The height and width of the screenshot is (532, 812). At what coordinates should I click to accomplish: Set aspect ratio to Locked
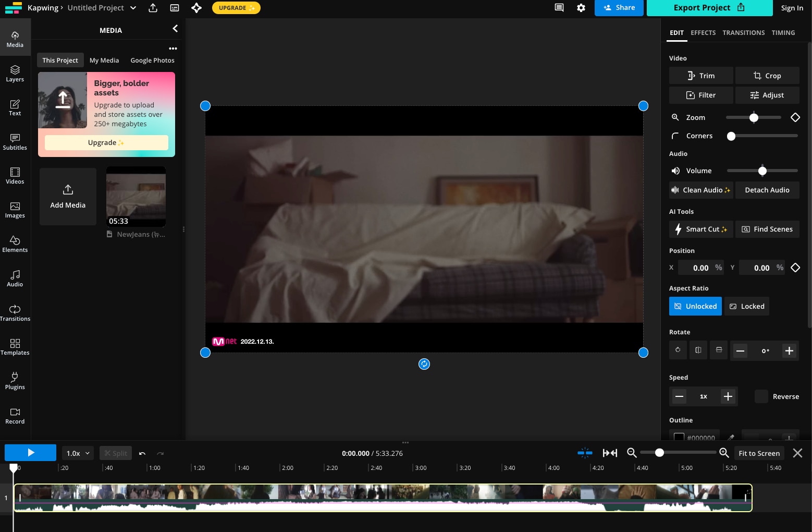tap(747, 306)
